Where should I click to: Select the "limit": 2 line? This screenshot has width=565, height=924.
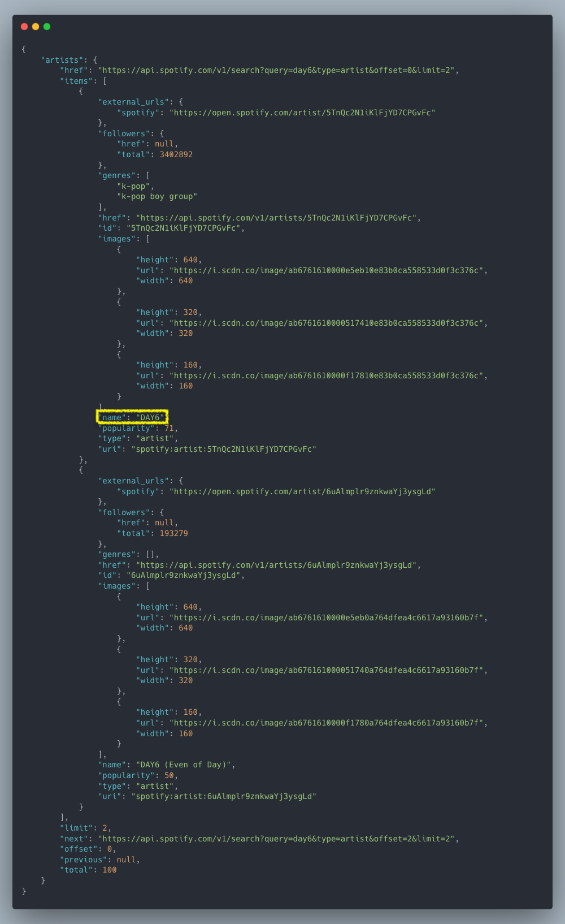(x=85, y=828)
